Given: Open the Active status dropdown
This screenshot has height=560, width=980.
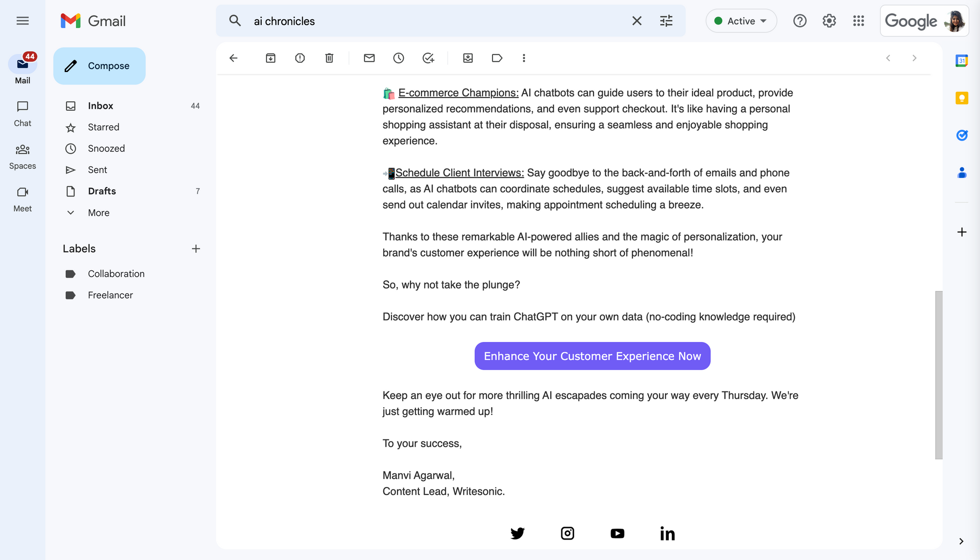Looking at the screenshot, I should tap(740, 21).
